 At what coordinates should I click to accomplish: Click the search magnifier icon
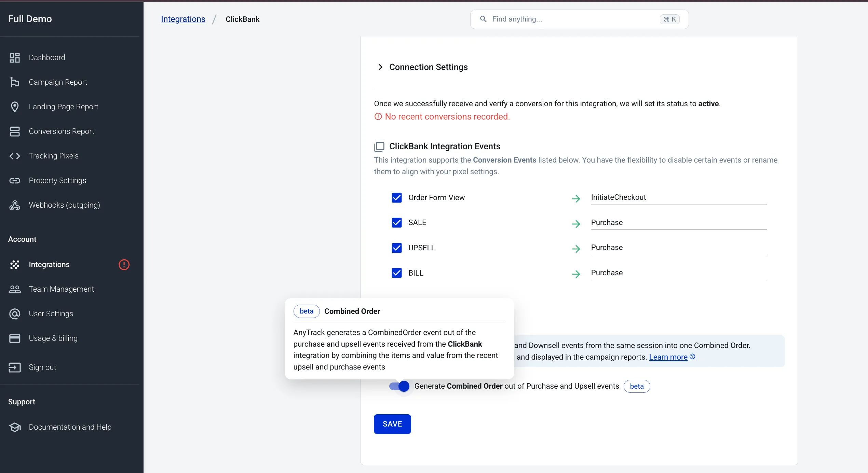point(483,19)
